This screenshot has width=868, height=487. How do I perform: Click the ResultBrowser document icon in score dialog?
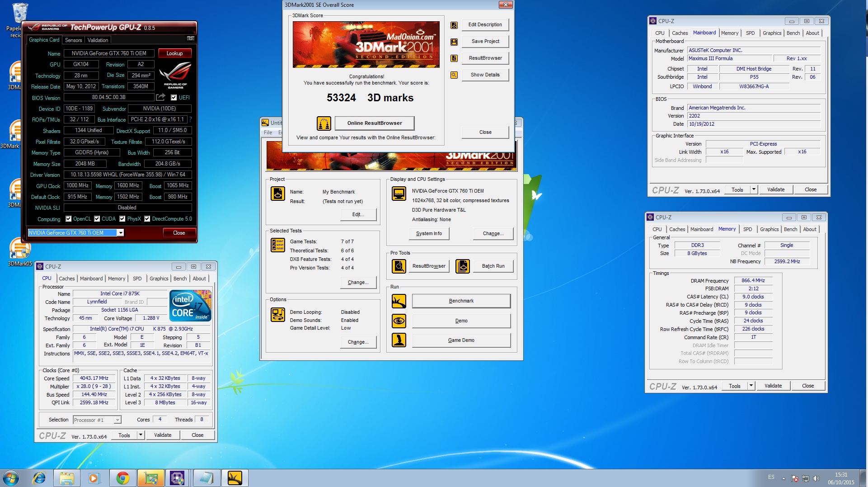coord(454,58)
